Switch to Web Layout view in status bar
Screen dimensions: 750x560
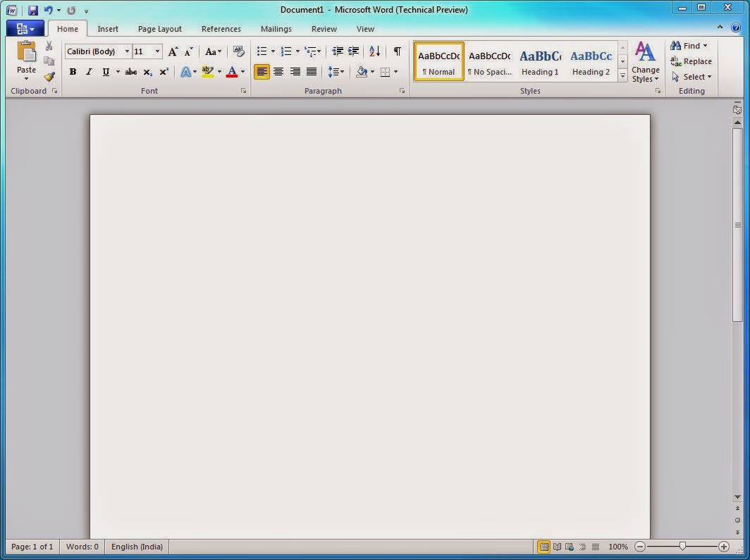point(570,547)
